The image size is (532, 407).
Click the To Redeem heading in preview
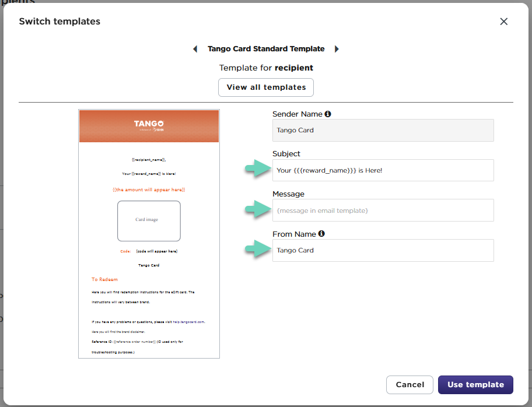[x=105, y=280]
